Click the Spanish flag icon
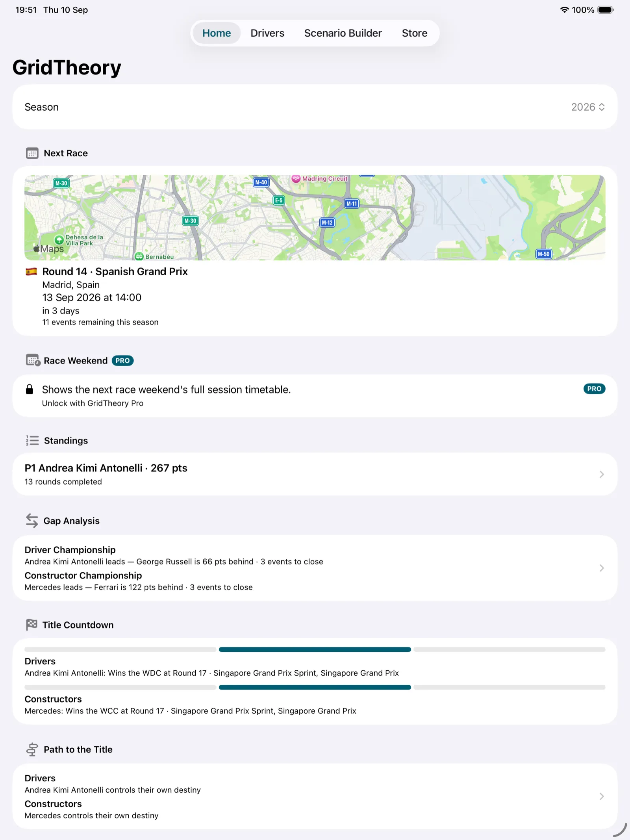Image resolution: width=630 pixels, height=840 pixels. (31, 271)
